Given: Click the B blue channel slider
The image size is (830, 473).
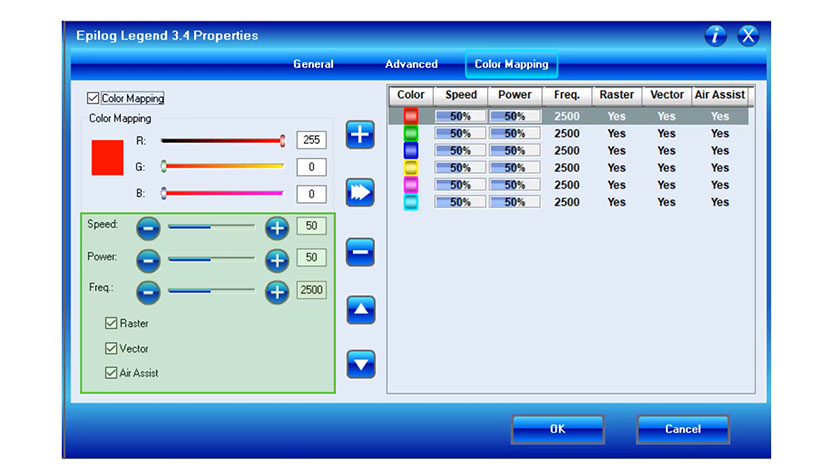Looking at the screenshot, I should (x=223, y=193).
